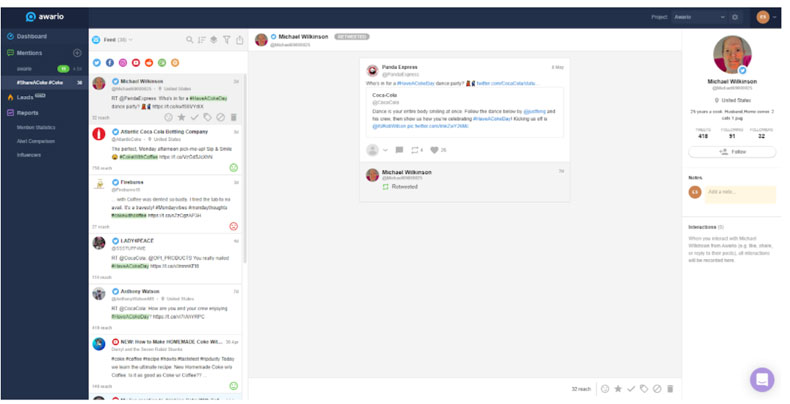Star the mention in bottom action bar
The image size is (790, 404).
coord(618,389)
